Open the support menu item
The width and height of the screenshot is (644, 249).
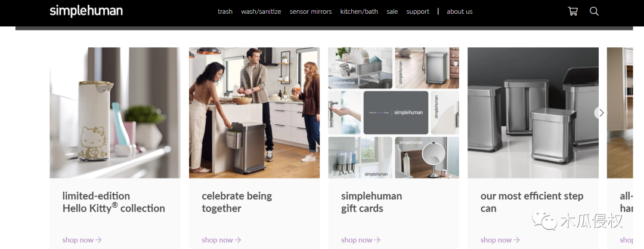(417, 11)
